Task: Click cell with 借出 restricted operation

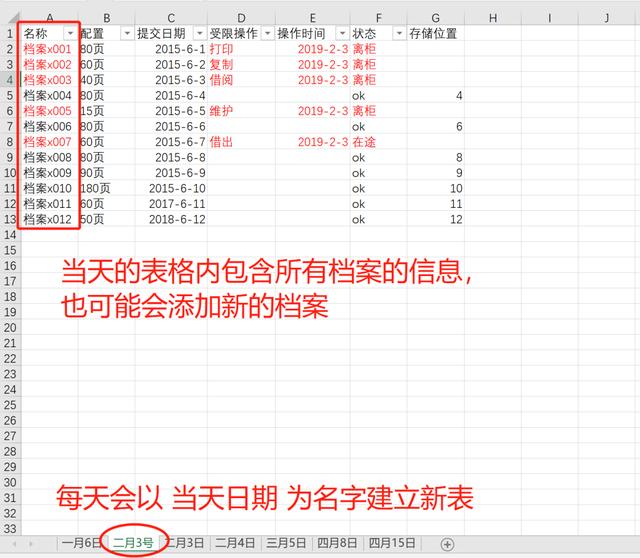Action: point(241,142)
